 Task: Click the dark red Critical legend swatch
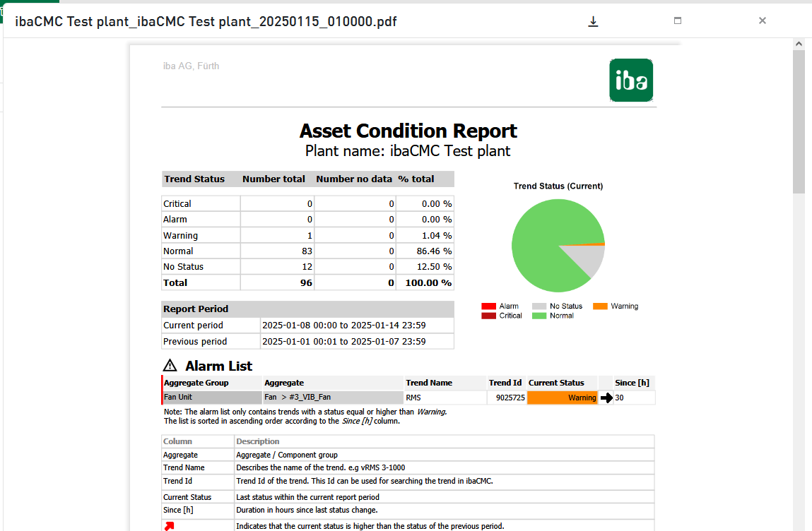pos(488,316)
